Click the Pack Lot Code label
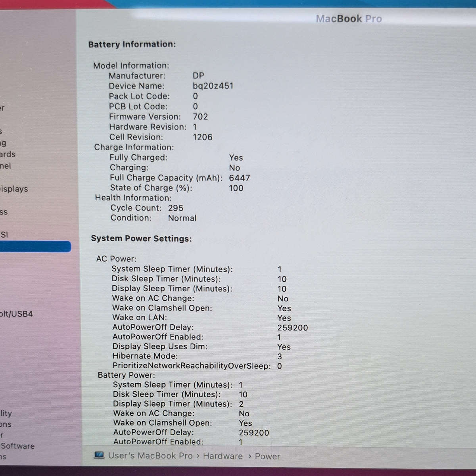Image resolution: width=476 pixels, height=476 pixels. (x=139, y=96)
